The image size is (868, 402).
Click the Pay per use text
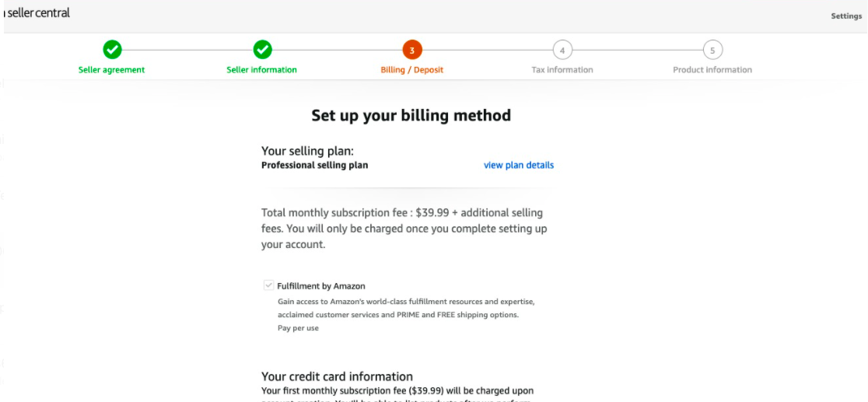tap(298, 328)
